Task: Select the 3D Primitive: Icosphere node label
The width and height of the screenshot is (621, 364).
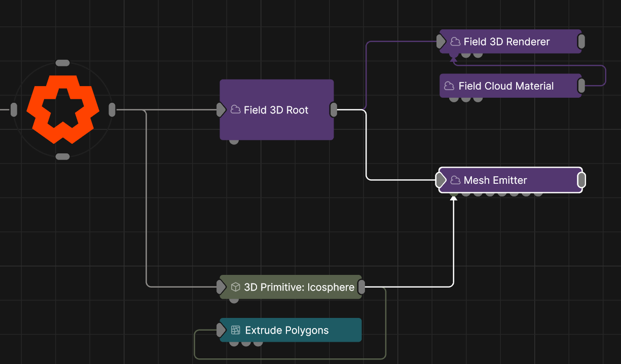Action: [299, 287]
